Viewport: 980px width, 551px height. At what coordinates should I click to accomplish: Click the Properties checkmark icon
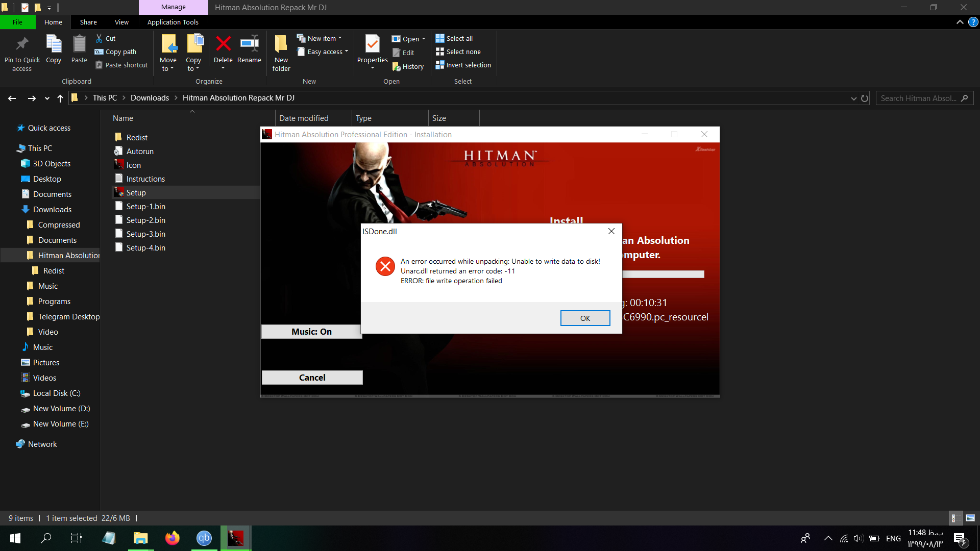point(372,44)
